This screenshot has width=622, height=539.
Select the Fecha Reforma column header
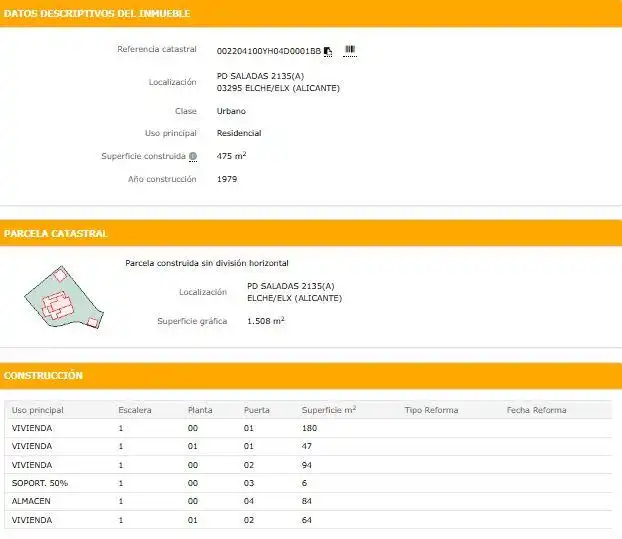(x=536, y=410)
